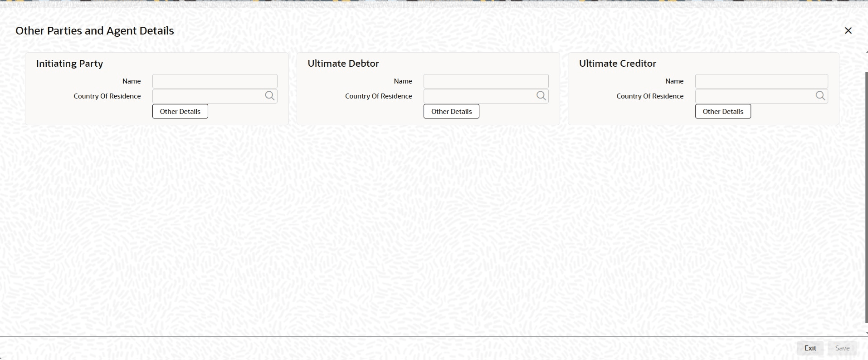
Task: Open Other Details for Ultimate Creditor
Action: [723, 111]
